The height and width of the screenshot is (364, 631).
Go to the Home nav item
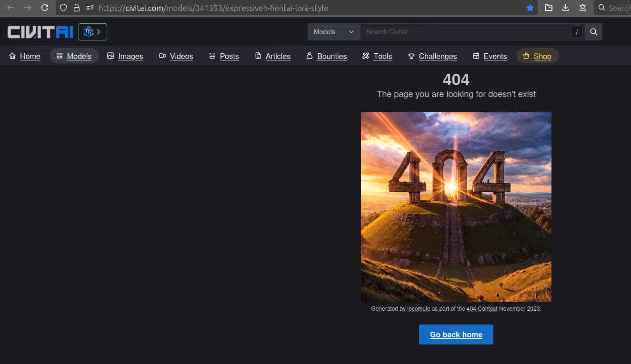25,56
